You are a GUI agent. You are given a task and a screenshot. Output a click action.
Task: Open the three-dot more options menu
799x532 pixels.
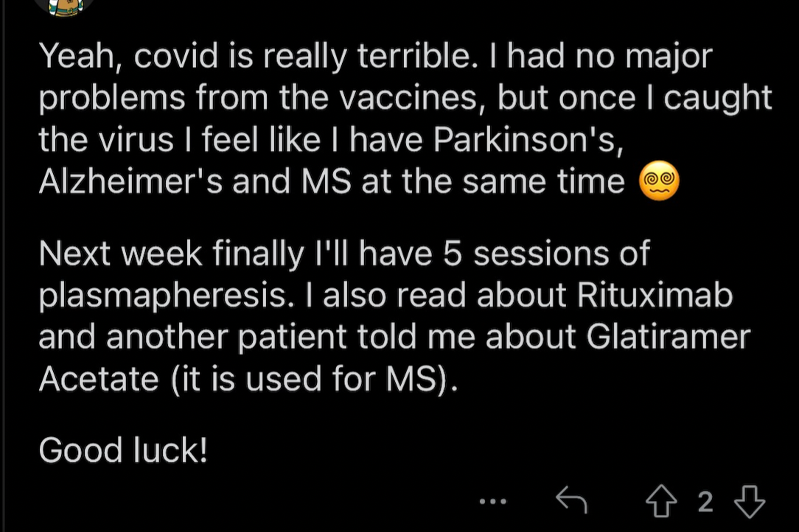pyautogui.click(x=493, y=502)
